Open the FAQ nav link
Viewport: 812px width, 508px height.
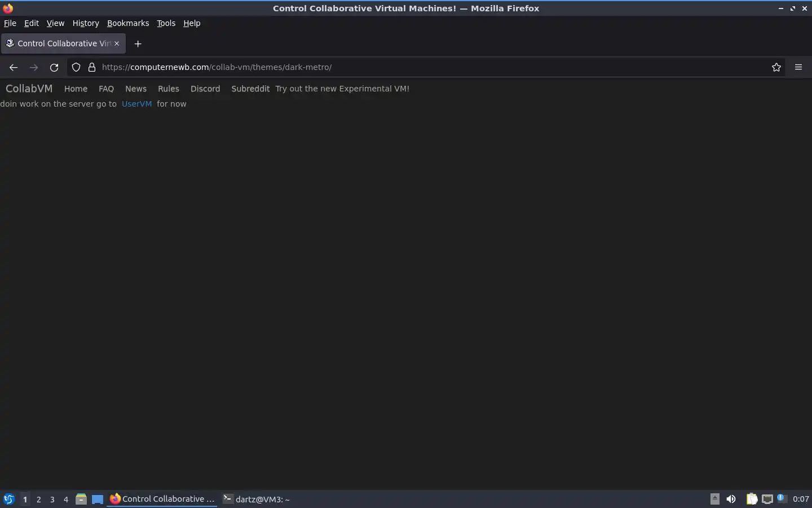point(106,89)
